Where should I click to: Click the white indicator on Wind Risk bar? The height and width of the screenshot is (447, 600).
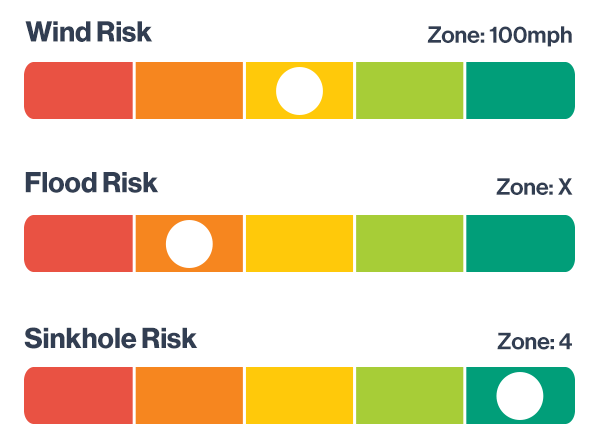[x=299, y=91]
